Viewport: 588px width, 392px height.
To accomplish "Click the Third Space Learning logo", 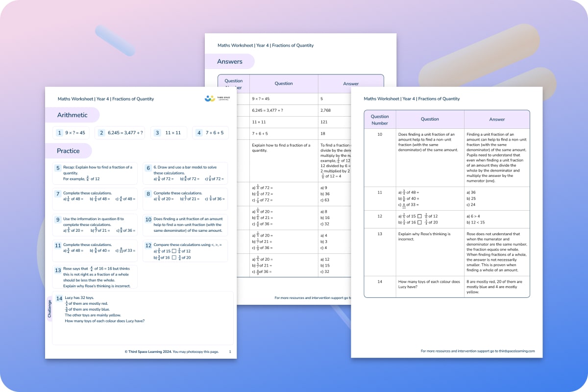I will pos(217,98).
